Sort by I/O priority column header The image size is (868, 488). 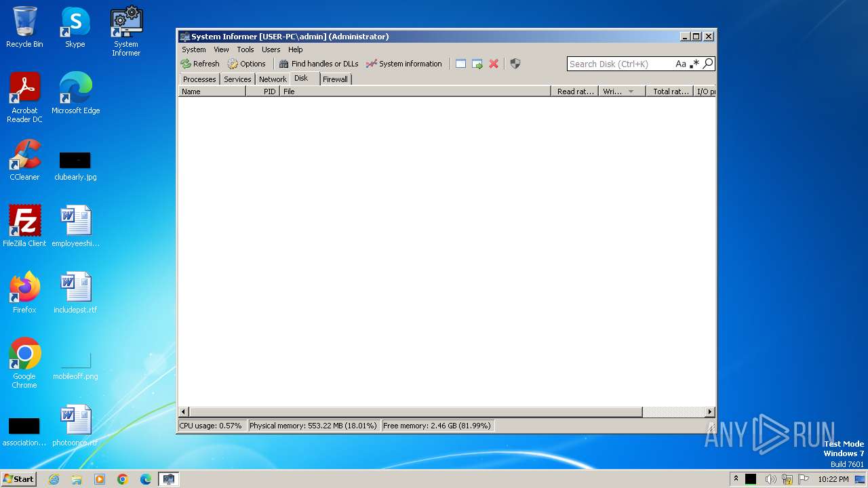tap(705, 91)
